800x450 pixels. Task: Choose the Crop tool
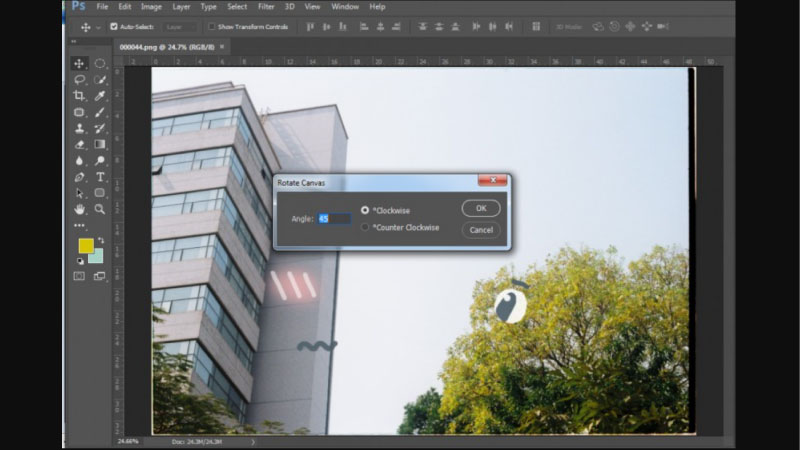tap(79, 96)
